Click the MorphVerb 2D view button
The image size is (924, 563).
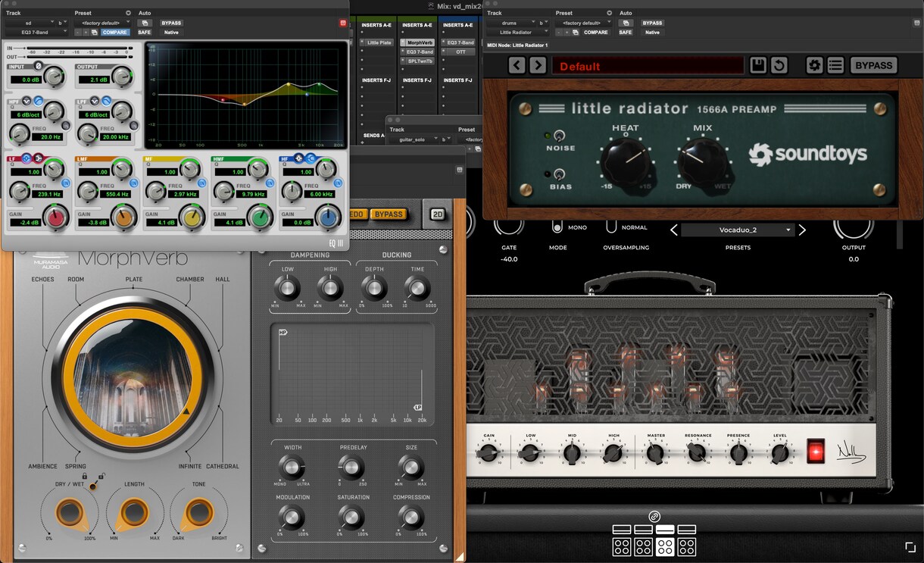[436, 214]
